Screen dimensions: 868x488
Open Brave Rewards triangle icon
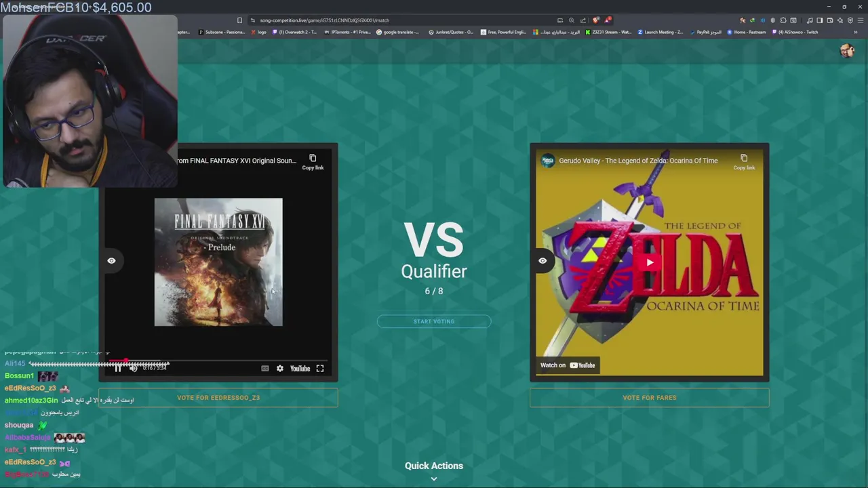point(608,20)
